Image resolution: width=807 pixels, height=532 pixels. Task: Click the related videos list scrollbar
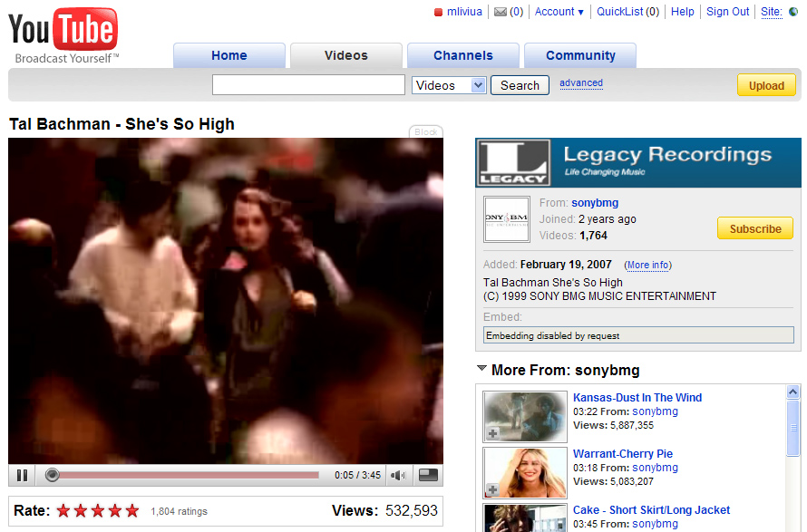tap(793, 427)
